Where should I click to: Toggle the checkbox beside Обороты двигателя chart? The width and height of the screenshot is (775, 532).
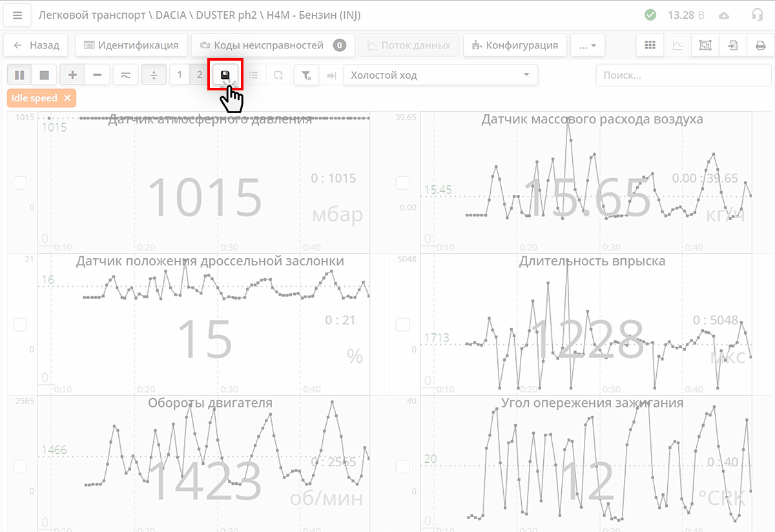click(x=20, y=466)
